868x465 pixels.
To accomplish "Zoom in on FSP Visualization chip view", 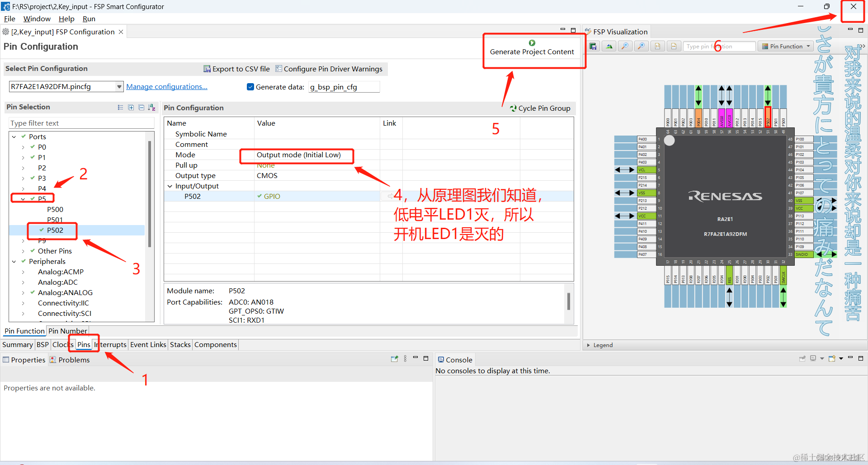I will [x=641, y=46].
